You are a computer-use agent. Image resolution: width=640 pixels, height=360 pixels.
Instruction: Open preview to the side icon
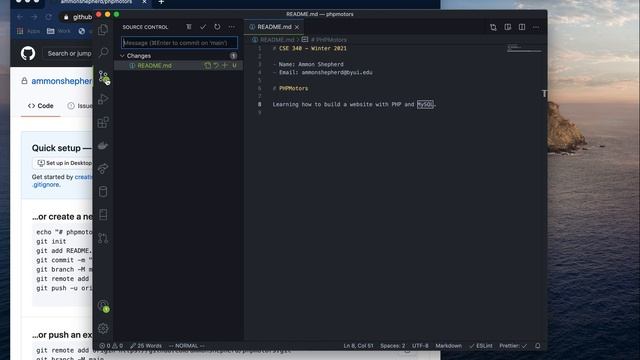(x=507, y=27)
